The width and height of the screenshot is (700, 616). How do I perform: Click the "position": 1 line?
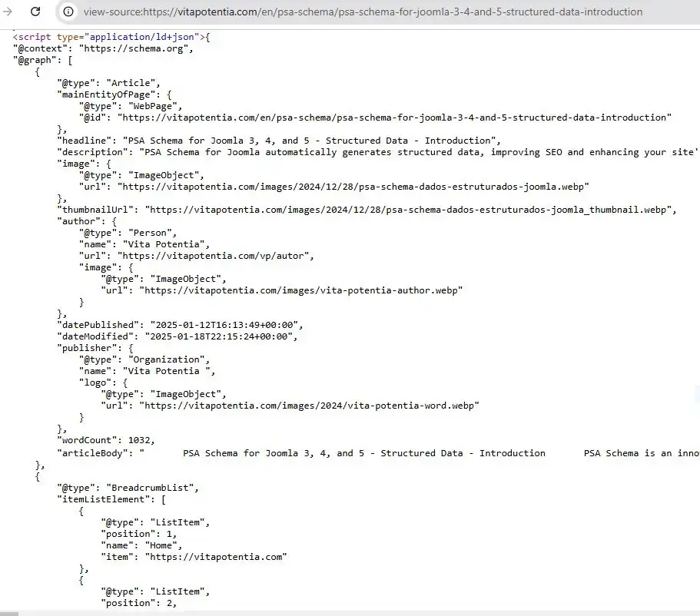(x=139, y=534)
